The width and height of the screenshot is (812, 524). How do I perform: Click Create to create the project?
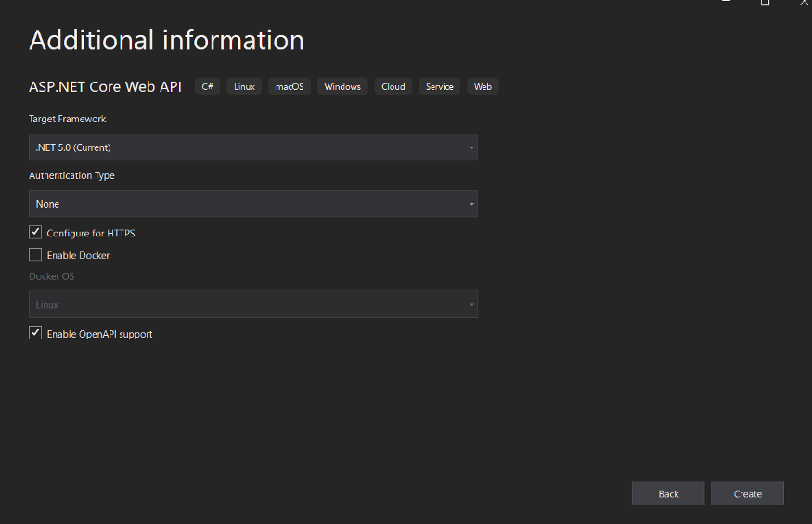747,493
